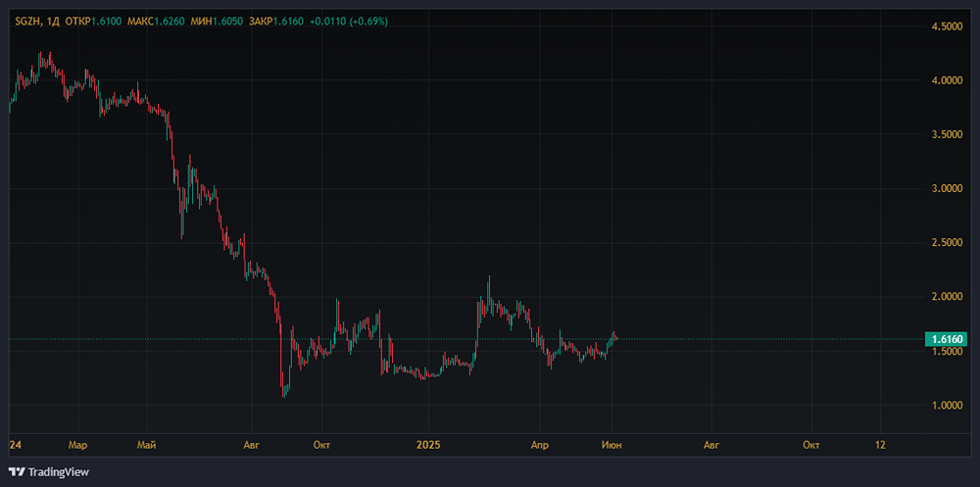
Task: Click the Авг label left of Окт 2024
Action: (251, 445)
